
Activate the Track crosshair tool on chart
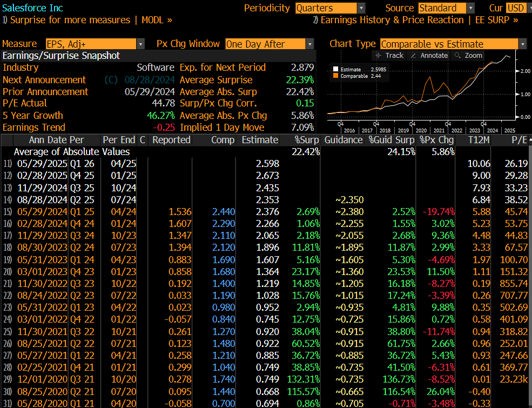pyautogui.click(x=389, y=56)
